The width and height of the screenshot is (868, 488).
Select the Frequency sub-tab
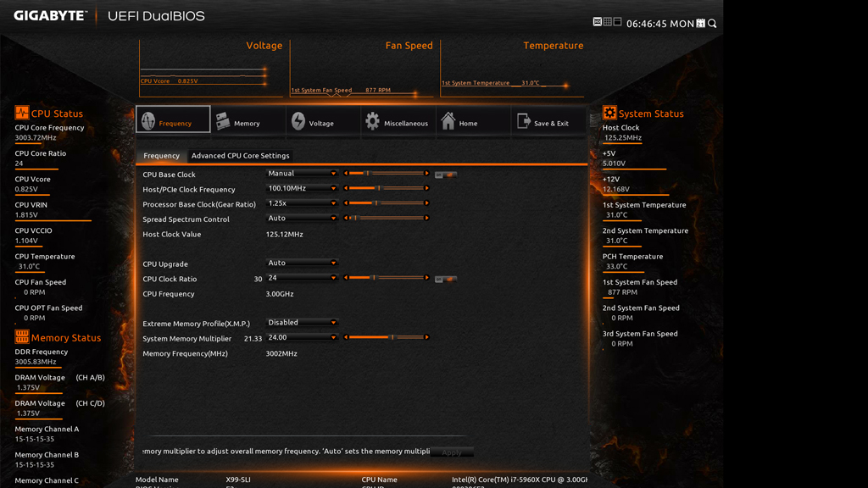coord(161,156)
